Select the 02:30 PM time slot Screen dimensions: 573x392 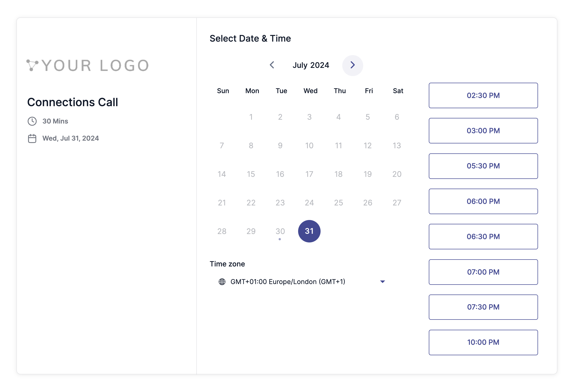coord(483,95)
